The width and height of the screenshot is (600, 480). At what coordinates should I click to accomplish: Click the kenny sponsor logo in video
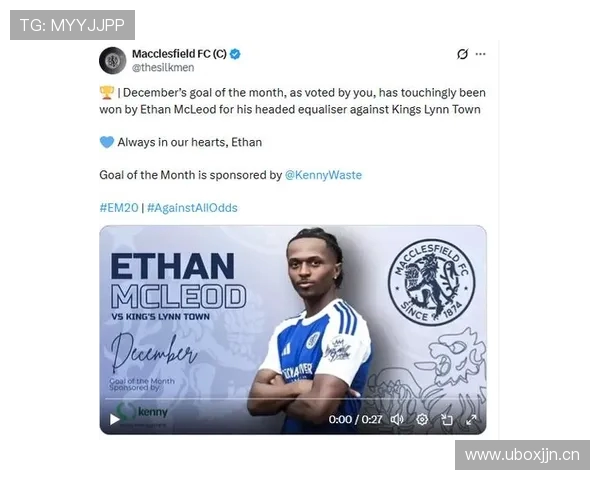pos(142,412)
